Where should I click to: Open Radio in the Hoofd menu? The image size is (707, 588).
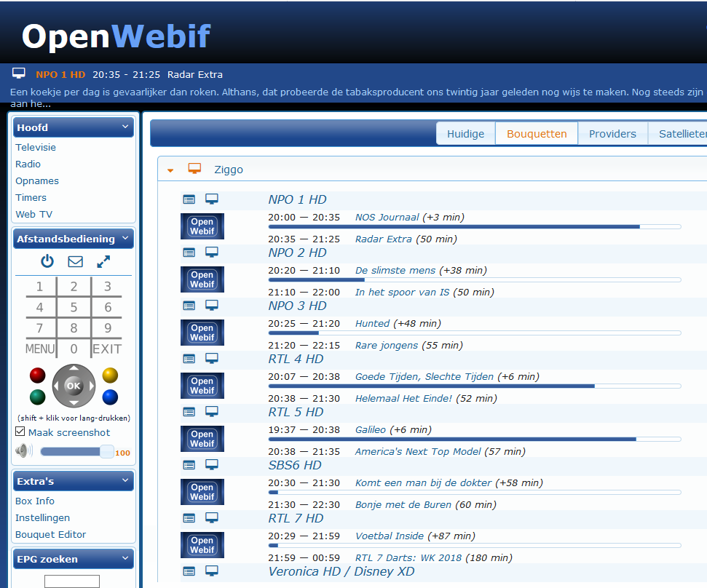pyautogui.click(x=28, y=164)
